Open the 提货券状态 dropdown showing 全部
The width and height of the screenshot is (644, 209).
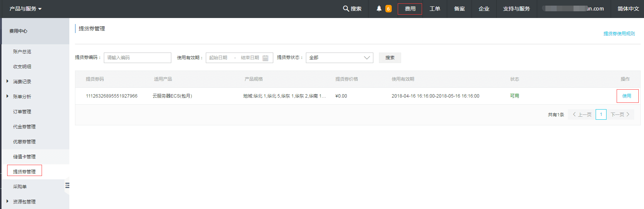pos(339,58)
